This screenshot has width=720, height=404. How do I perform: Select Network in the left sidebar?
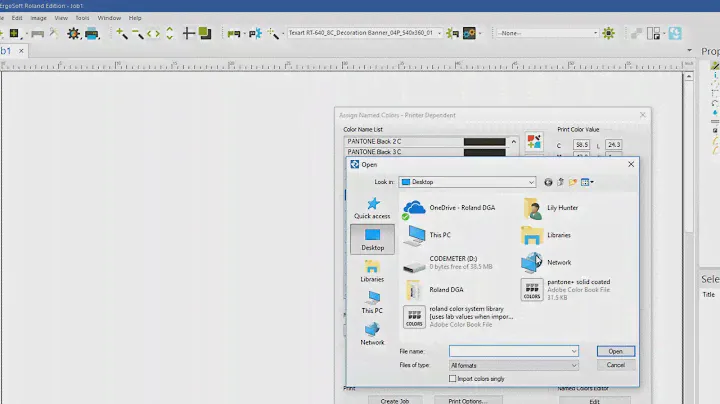pyautogui.click(x=372, y=334)
